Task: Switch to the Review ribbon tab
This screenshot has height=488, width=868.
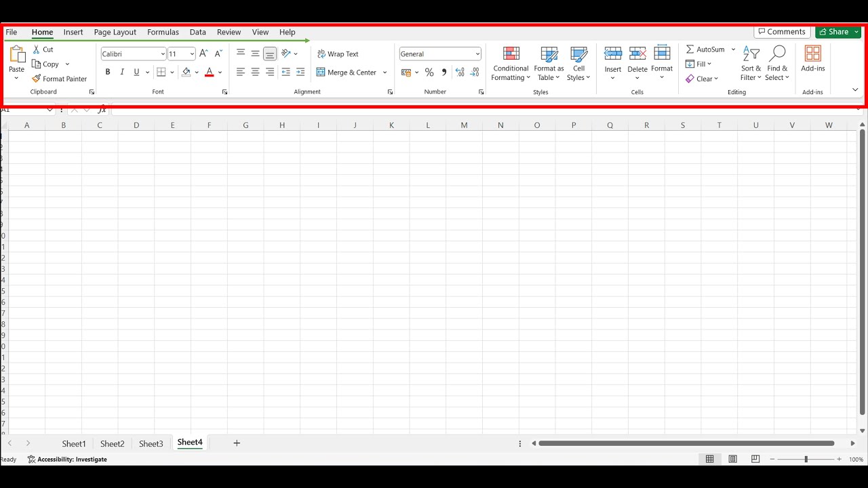Action: tap(229, 32)
